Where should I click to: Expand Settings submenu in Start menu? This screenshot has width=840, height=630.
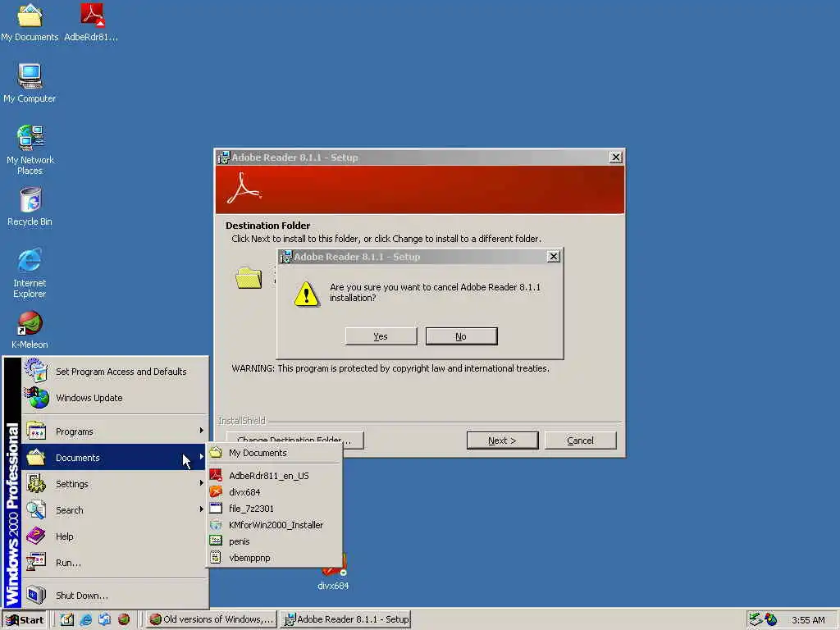tap(115, 484)
